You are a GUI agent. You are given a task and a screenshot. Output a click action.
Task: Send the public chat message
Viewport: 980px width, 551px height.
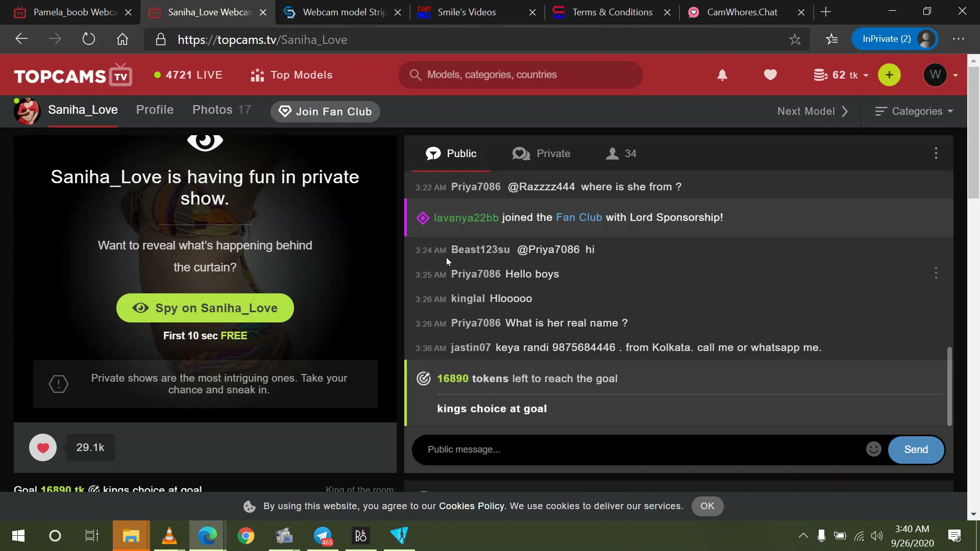click(x=916, y=449)
